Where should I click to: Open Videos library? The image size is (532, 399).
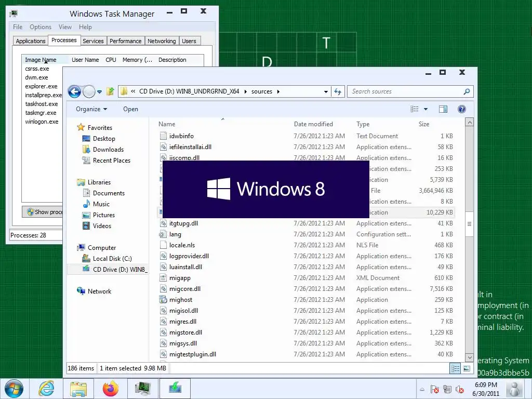(102, 226)
